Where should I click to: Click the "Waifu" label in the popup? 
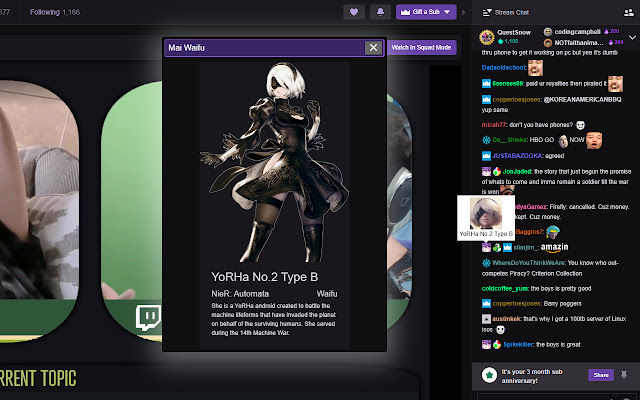point(327,294)
